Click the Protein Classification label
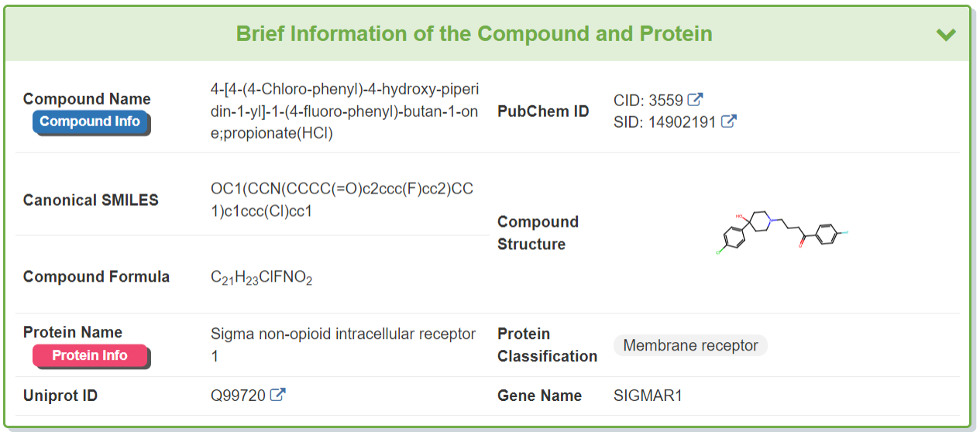Screen dimensions: 980x435 [547, 345]
